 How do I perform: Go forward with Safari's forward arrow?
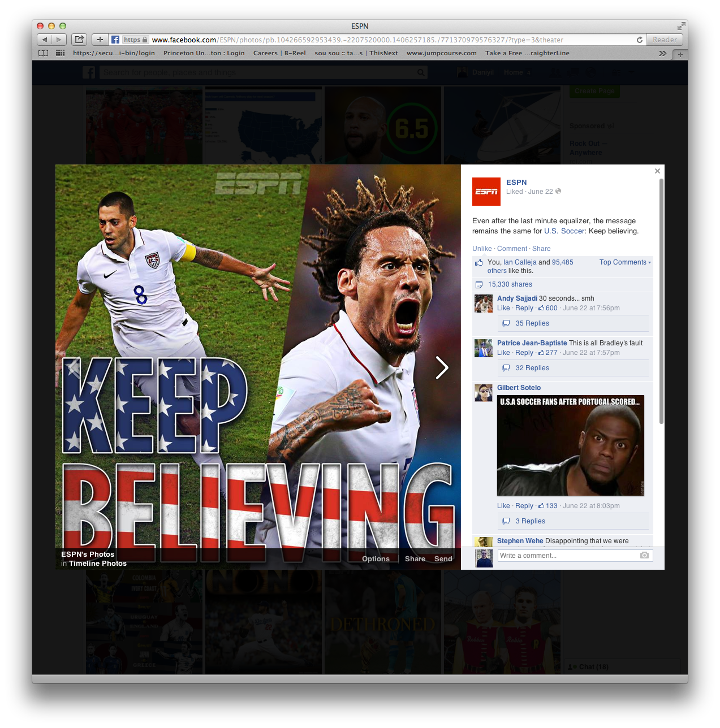[59, 40]
